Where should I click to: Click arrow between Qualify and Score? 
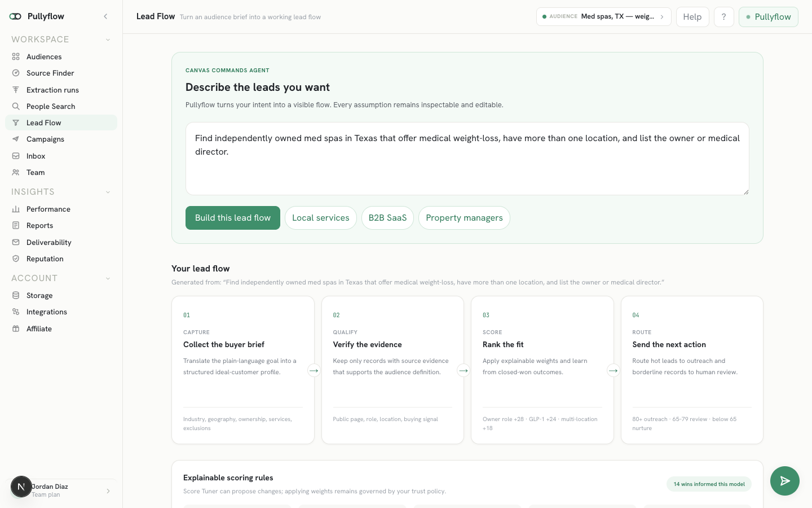coord(464,370)
